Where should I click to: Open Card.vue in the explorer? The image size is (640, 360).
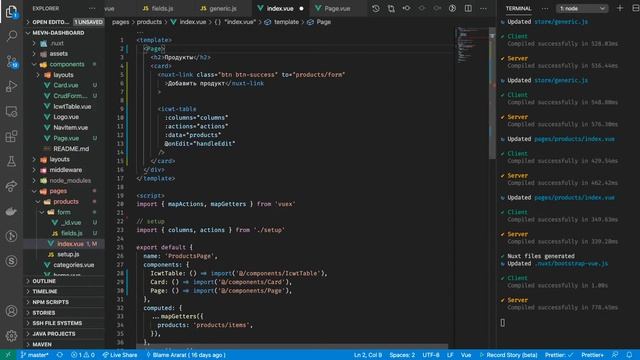(66, 85)
